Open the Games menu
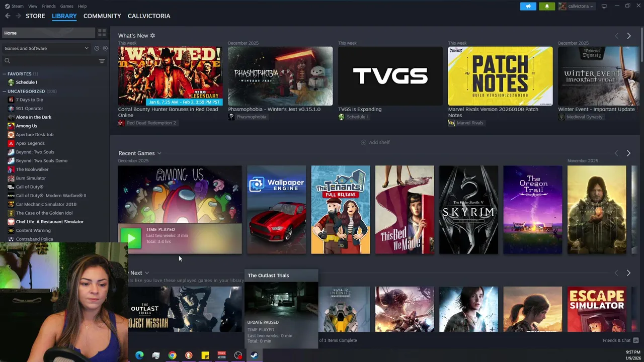The width and height of the screenshot is (644, 362). 67,6
